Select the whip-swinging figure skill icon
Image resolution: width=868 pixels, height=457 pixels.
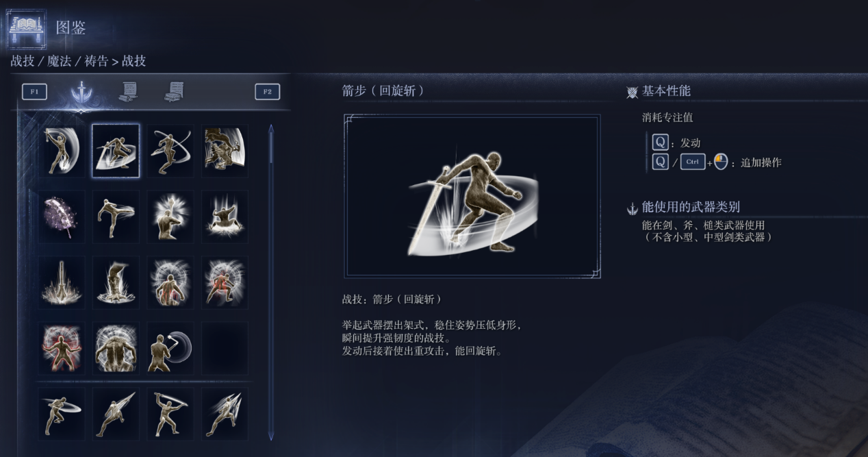[170, 349]
